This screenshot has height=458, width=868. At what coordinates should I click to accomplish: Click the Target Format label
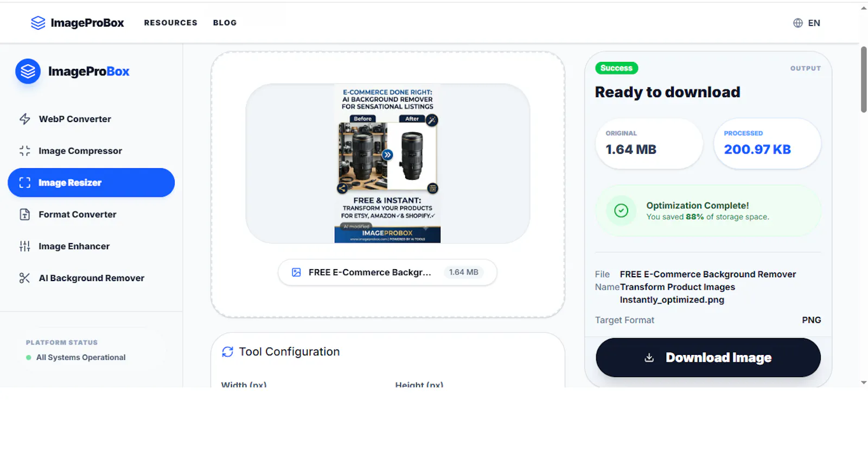click(624, 320)
